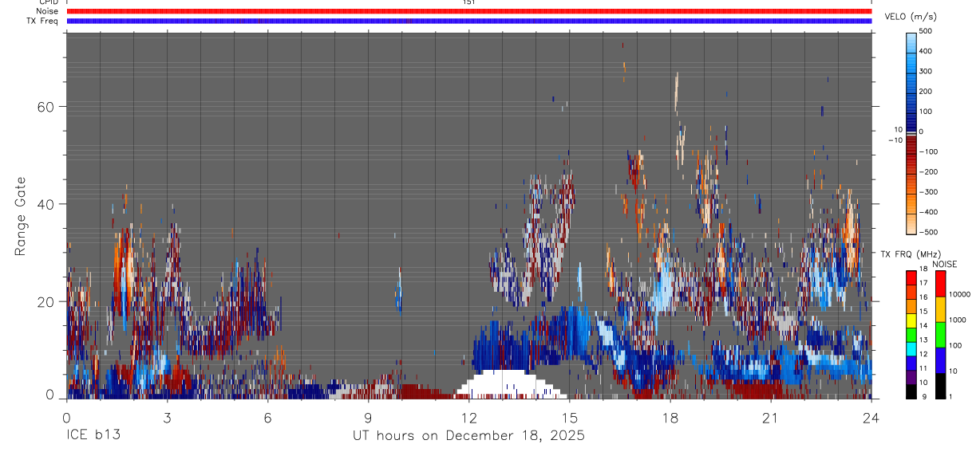Click the TX FRQ rainbow color bar
This screenshot has height=452, width=980.
tap(911, 334)
